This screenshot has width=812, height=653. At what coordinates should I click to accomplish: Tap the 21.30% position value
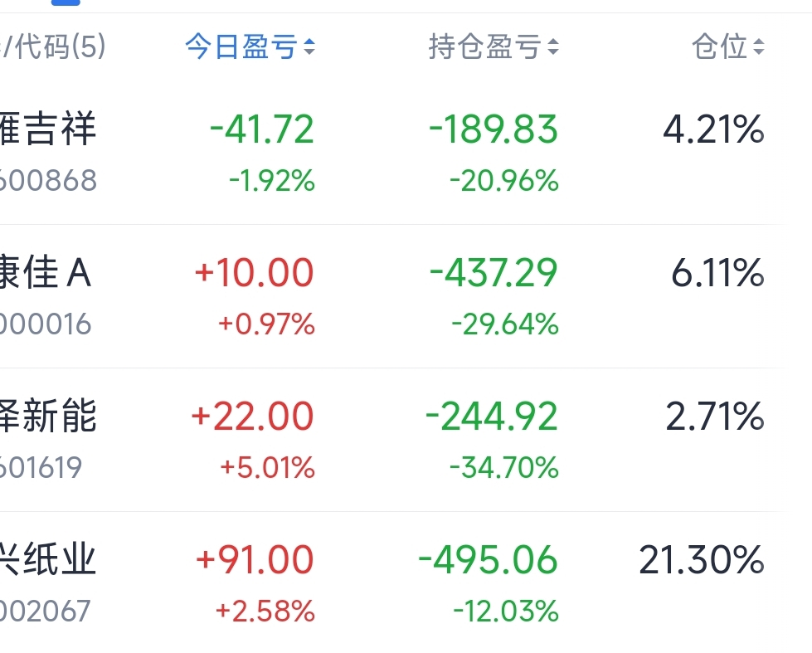tap(701, 560)
